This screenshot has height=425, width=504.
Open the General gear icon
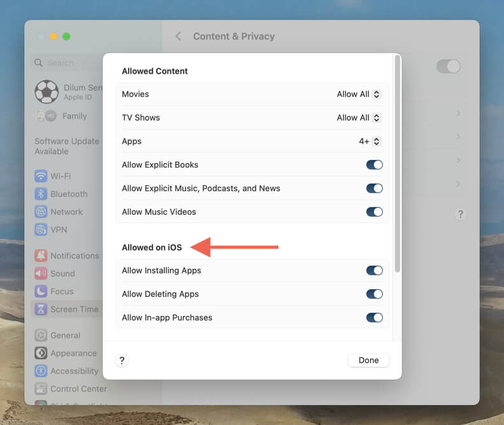pos(41,335)
